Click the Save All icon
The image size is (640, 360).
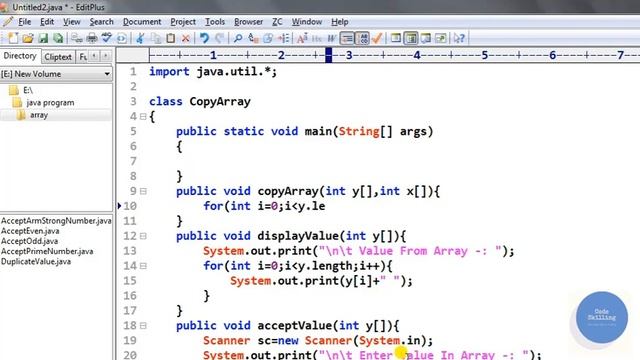pos(58,38)
